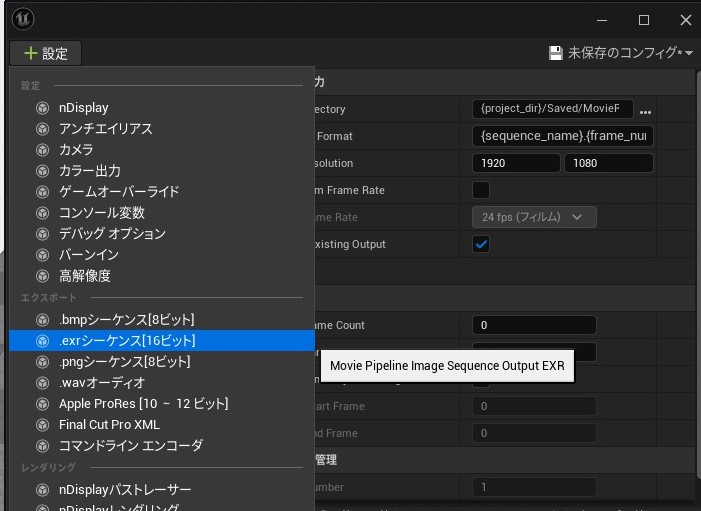This screenshot has height=511, width=701.
Task: Choose the nDisplay menu entry
Action: click(162, 108)
